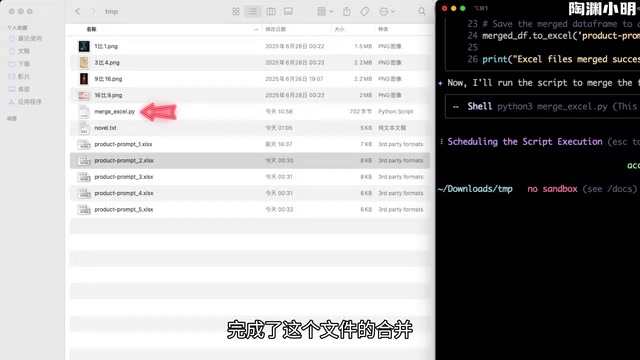This screenshot has height=360, width=640.
Task: Select 文稿 in Finder sidebar
Action: click(19, 51)
